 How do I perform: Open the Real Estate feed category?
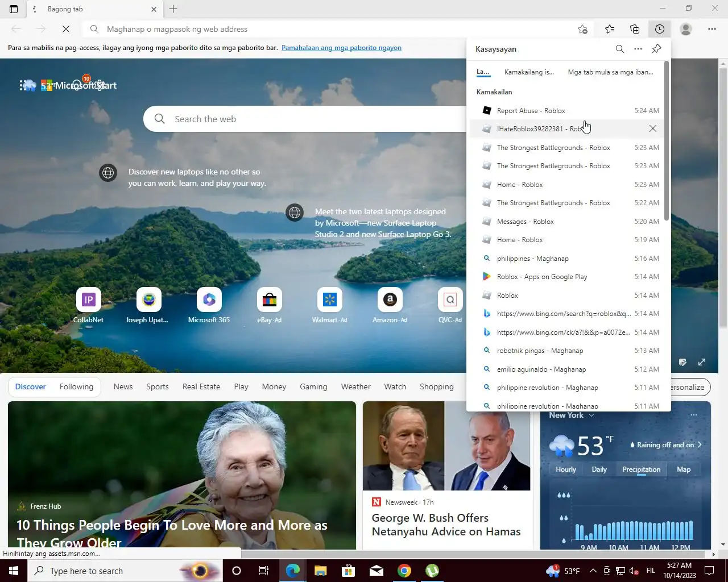pos(201,387)
